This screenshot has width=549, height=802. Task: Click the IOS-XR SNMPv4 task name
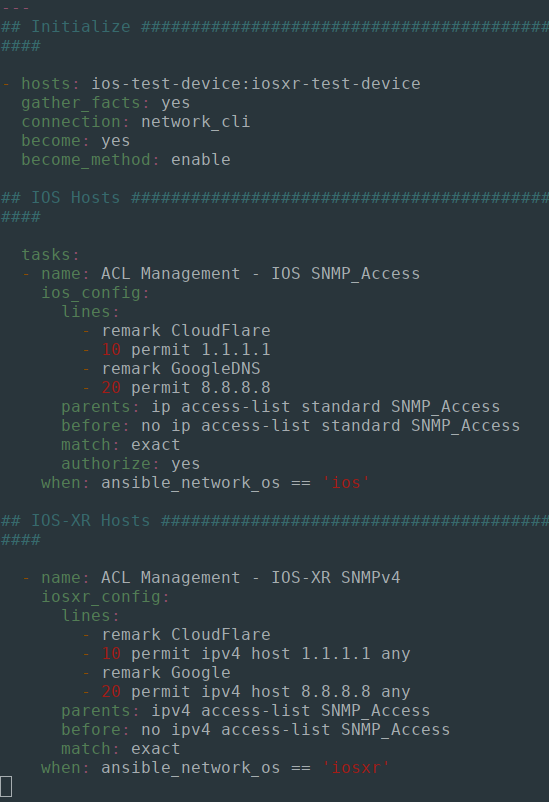[250, 577]
